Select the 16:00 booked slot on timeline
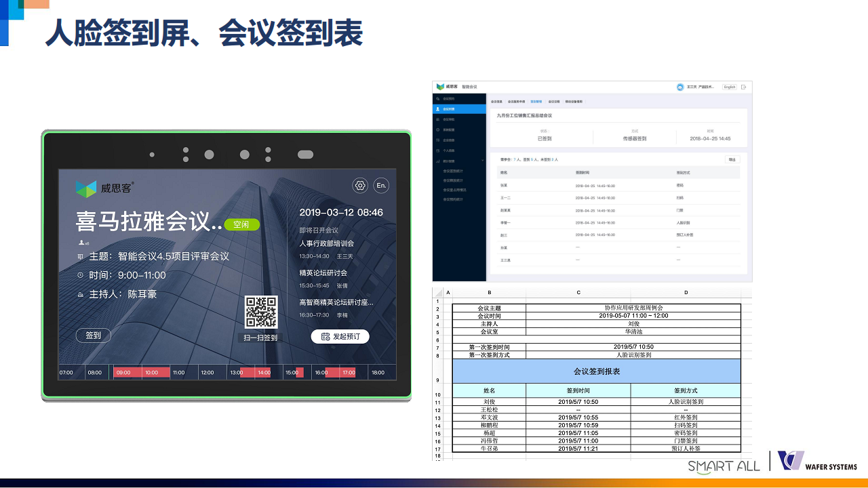 326,372
